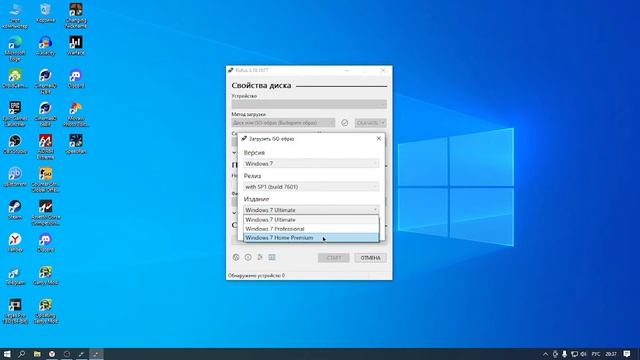This screenshot has height=360, width=640.
Task: Open Assetto Corsa Competizione desktop shortcut
Action: click(45, 212)
